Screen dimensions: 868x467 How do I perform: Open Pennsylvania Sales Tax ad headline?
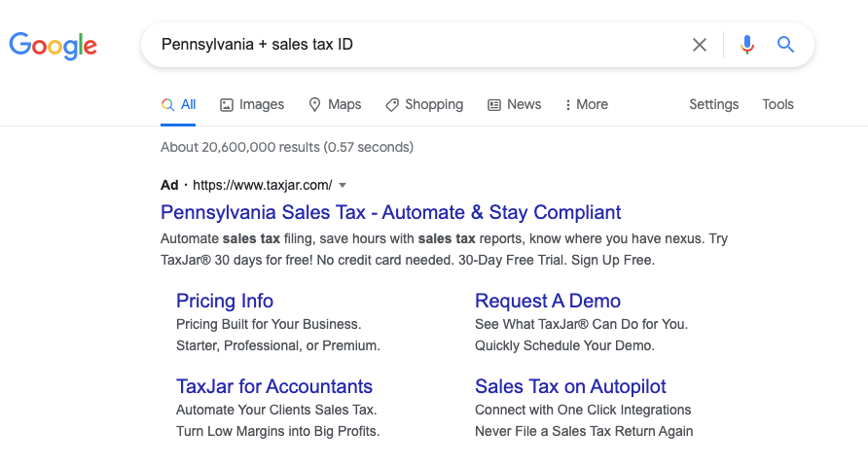pyautogui.click(x=390, y=212)
